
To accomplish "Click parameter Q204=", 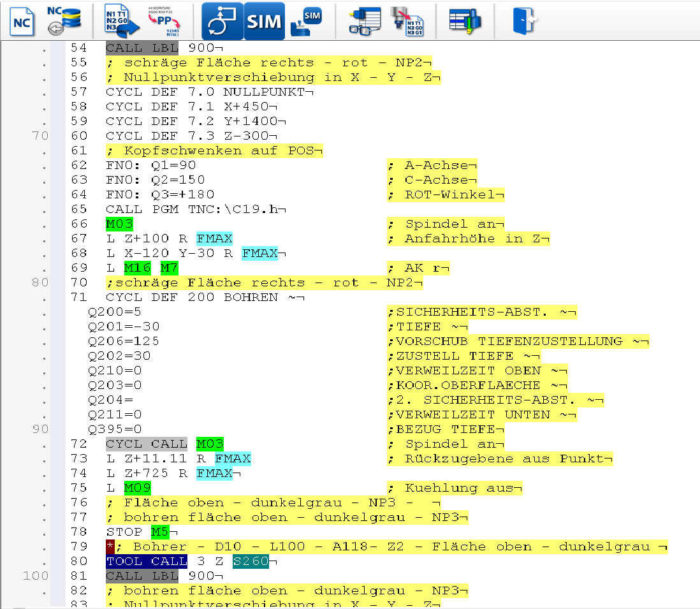I will (110, 400).
